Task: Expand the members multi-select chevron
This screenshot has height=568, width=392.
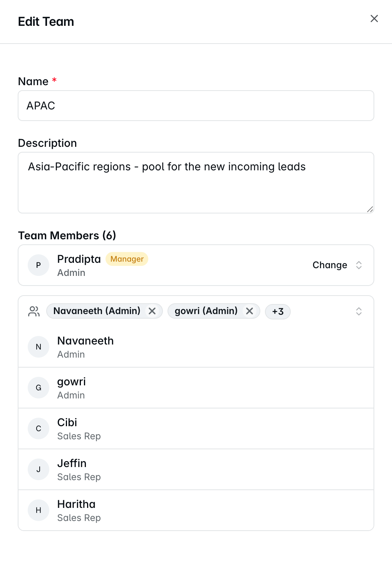Action: click(359, 311)
